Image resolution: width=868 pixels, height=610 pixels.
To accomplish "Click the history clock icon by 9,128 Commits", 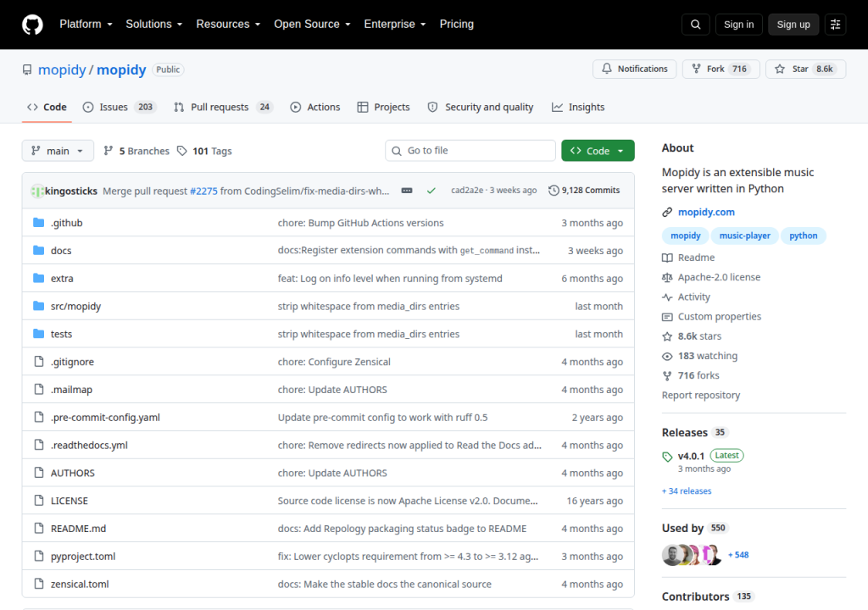I will coord(554,191).
